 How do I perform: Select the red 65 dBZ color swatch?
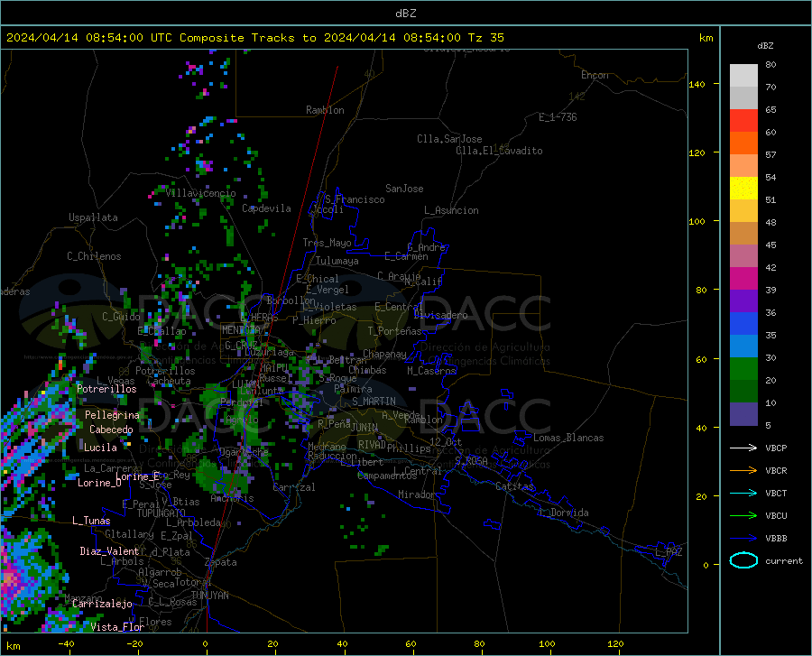click(x=743, y=121)
